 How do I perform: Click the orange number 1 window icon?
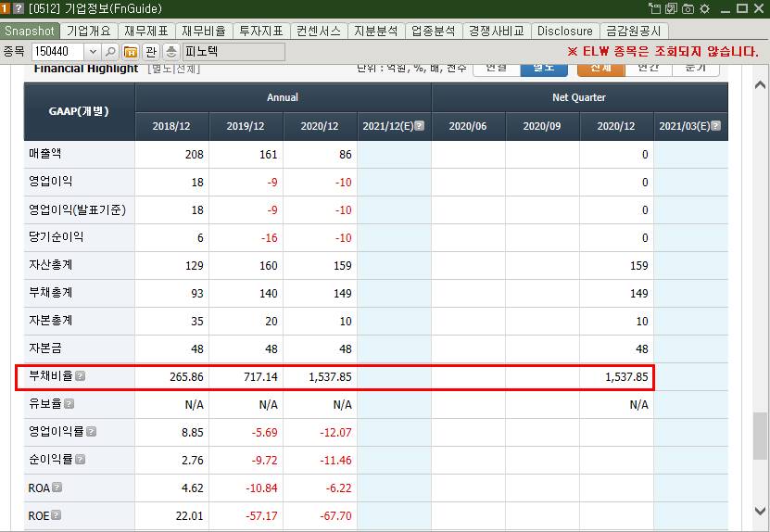(5, 8)
